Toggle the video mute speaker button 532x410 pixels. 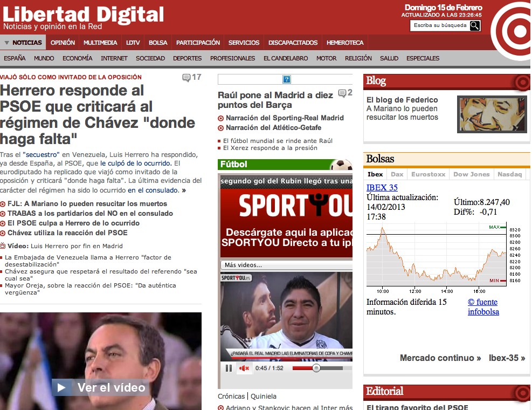coord(244,368)
